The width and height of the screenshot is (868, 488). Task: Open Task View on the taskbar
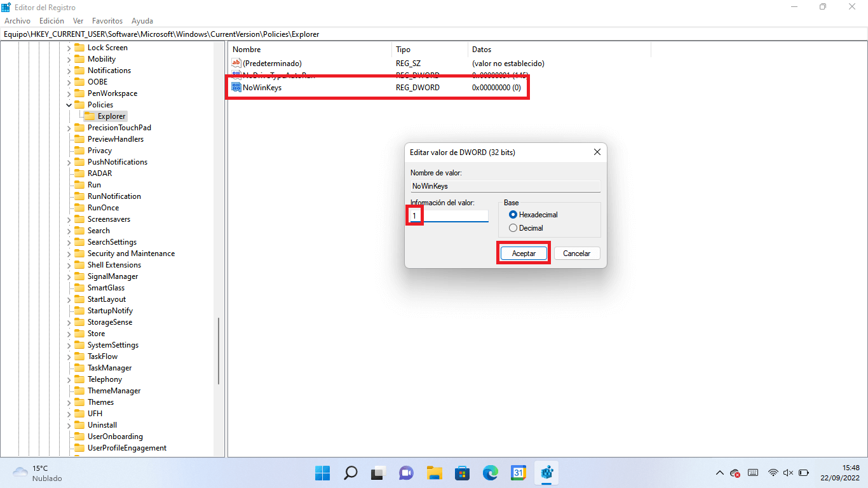[379, 473]
